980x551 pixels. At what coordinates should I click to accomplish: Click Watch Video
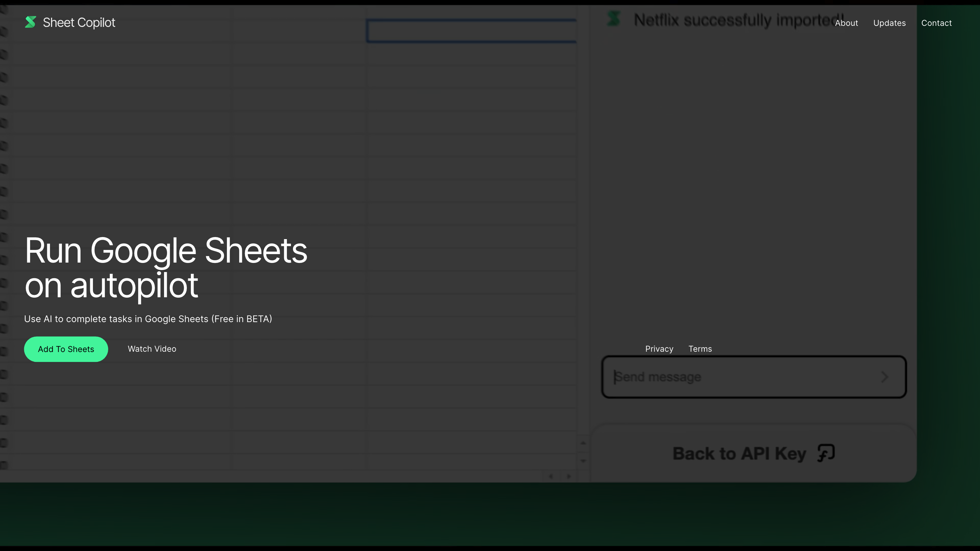click(151, 349)
